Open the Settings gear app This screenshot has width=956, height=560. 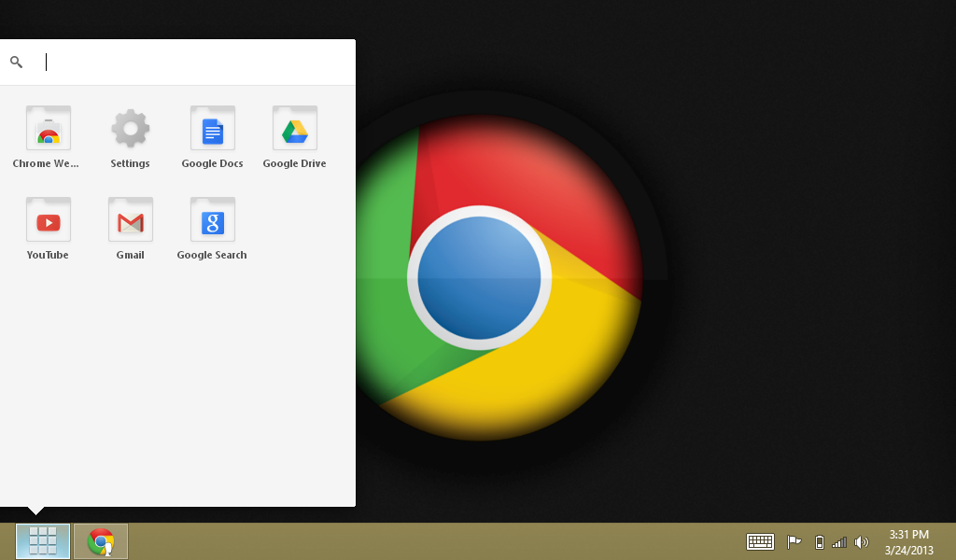(x=131, y=128)
